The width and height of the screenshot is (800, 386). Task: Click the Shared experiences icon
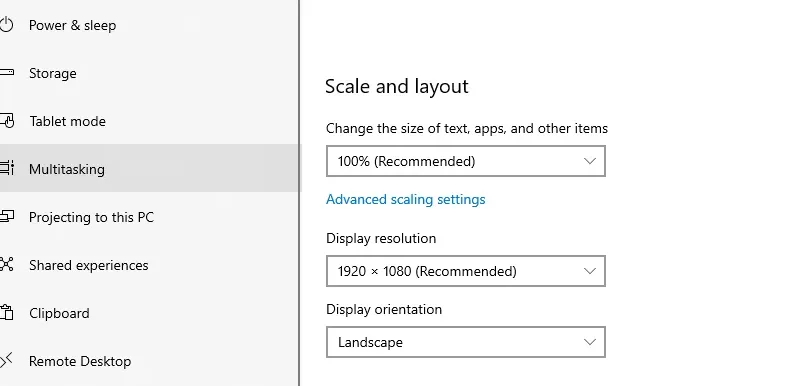click(x=6, y=265)
